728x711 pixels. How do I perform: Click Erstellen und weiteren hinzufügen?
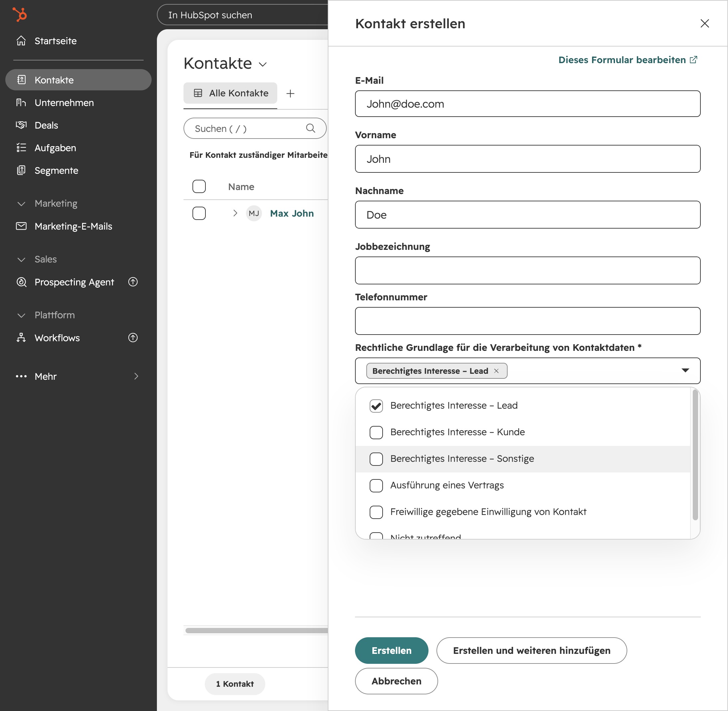point(532,650)
